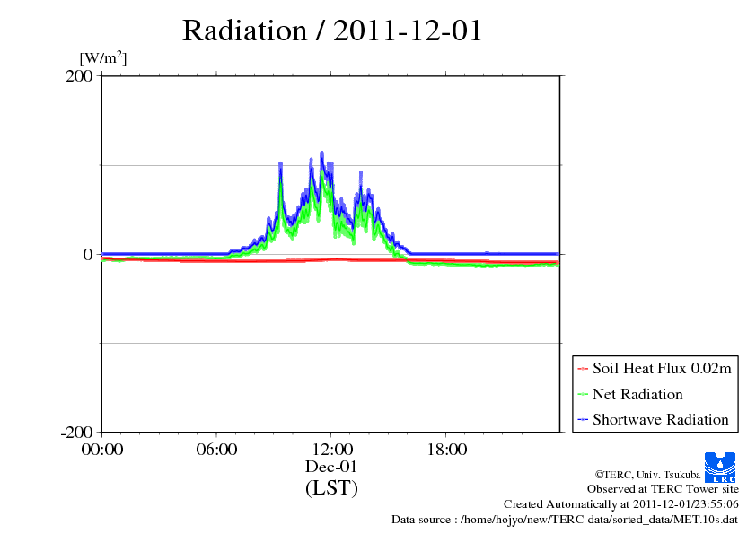
Task: Click the -200 y-axis tick label
Action: pos(77,433)
